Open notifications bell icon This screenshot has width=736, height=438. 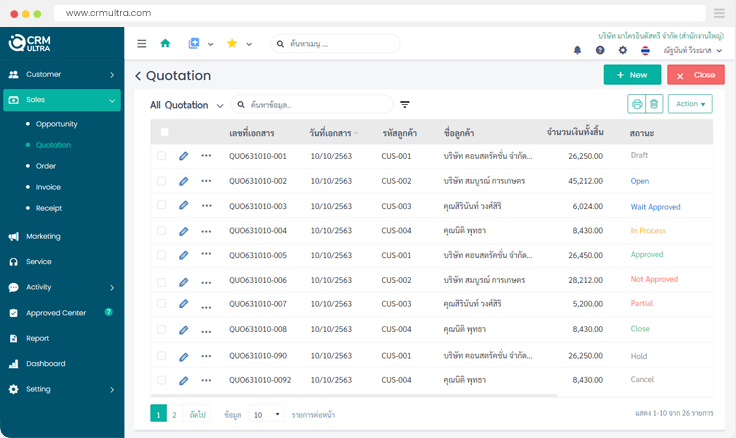point(577,50)
